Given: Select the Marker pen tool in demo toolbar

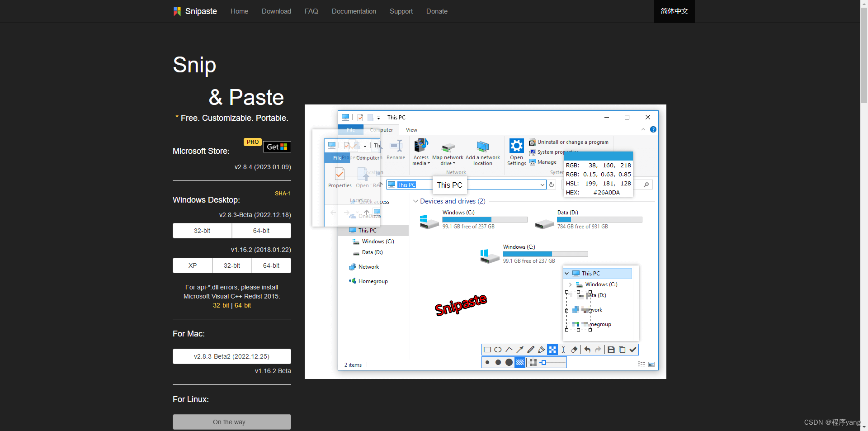Looking at the screenshot, I should [542, 350].
